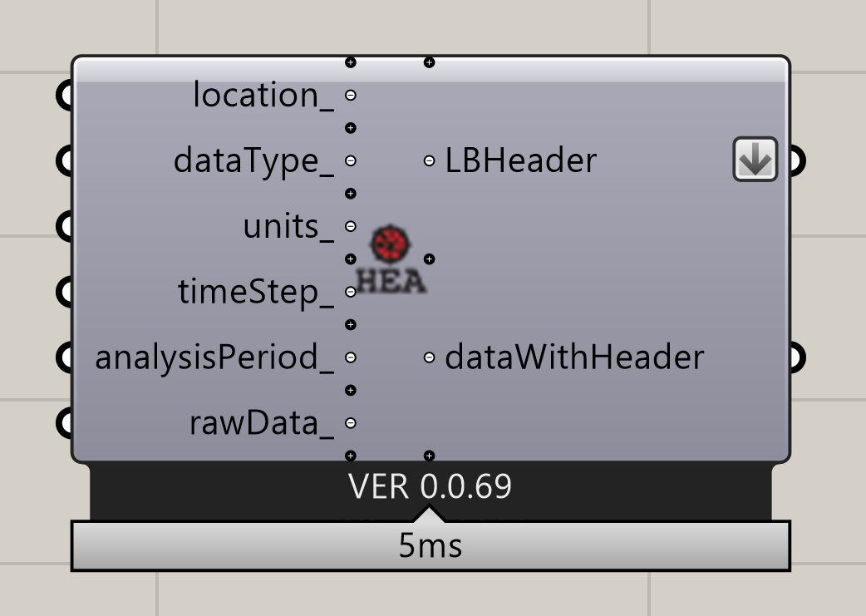Viewport: 866px width, 616px height.
Task: Remove the analysisPeriod_ input parameter
Action: 350,357
